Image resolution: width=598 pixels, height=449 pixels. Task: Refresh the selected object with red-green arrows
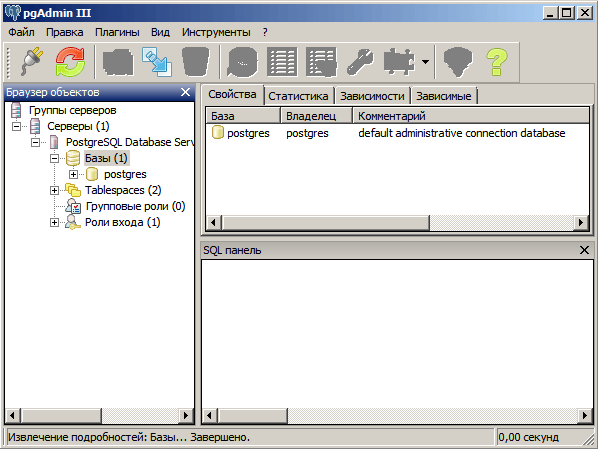click(x=70, y=61)
